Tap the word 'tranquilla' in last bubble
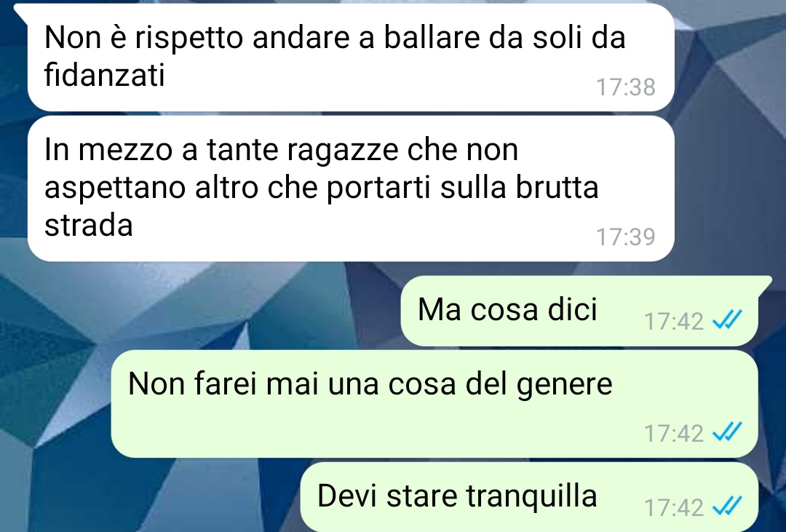Screen dimensions: 786x532 click(x=532, y=496)
